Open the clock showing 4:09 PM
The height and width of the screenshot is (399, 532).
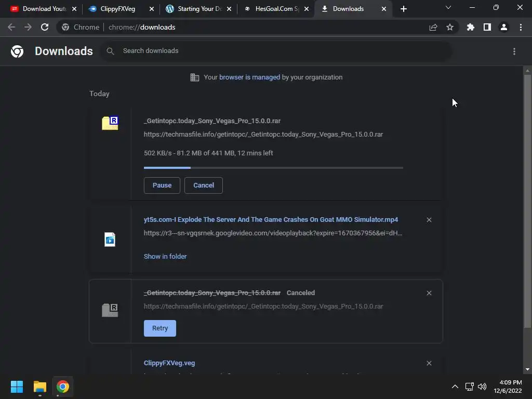click(x=508, y=387)
